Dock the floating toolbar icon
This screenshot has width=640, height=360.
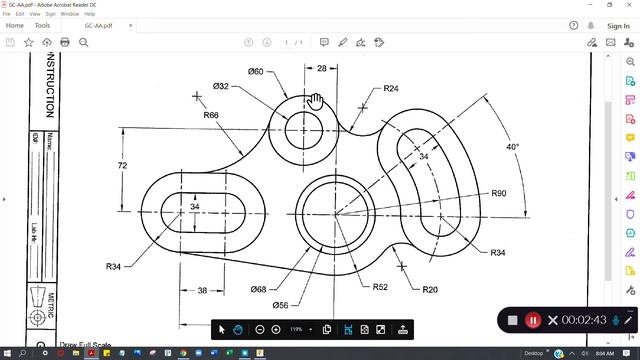(x=403, y=329)
